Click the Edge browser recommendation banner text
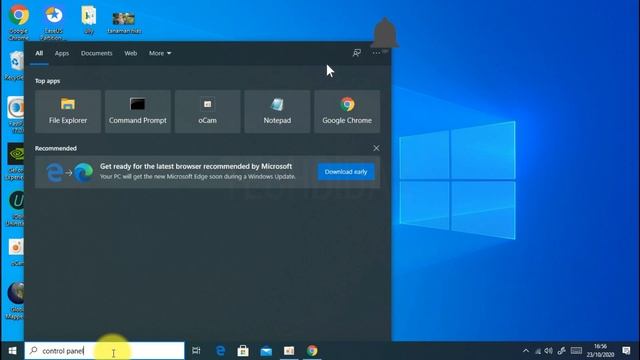Viewport: 640px width, 360px height. click(198, 171)
